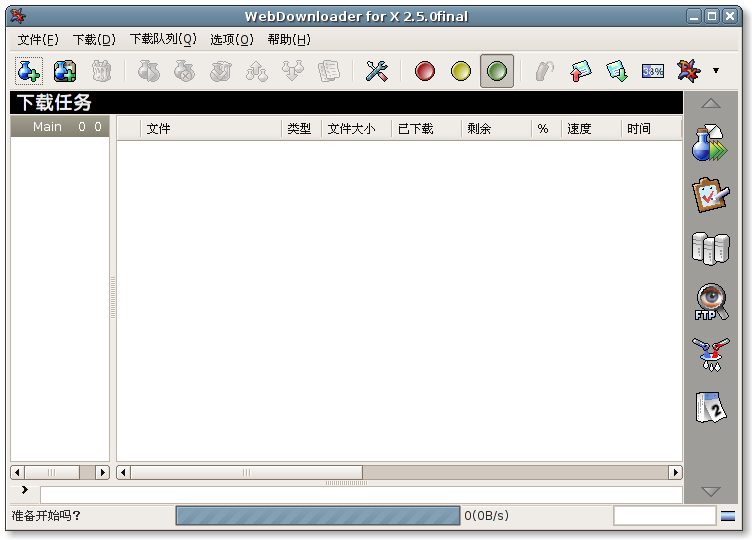Click the small blue icon in status bar corner
The image size is (752, 540).
(728, 516)
